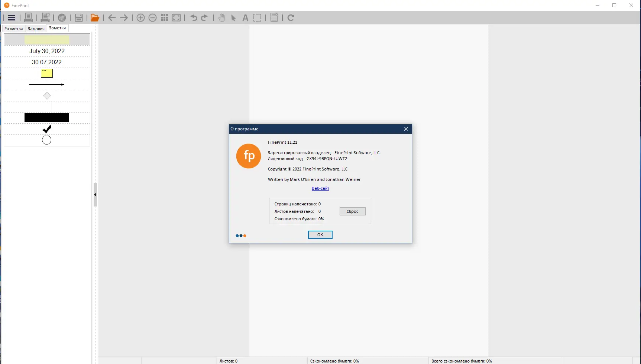Select the yellow sticky note item
The image size is (641, 364).
click(47, 73)
